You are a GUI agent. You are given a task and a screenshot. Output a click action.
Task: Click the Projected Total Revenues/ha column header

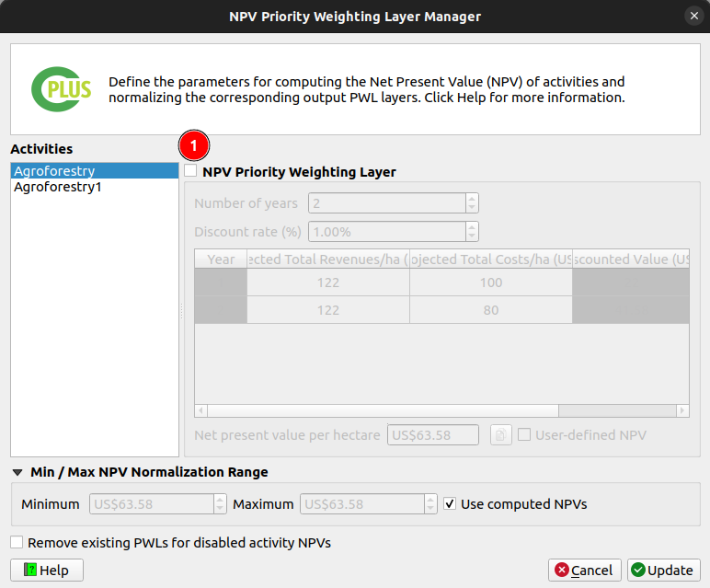[328, 259]
